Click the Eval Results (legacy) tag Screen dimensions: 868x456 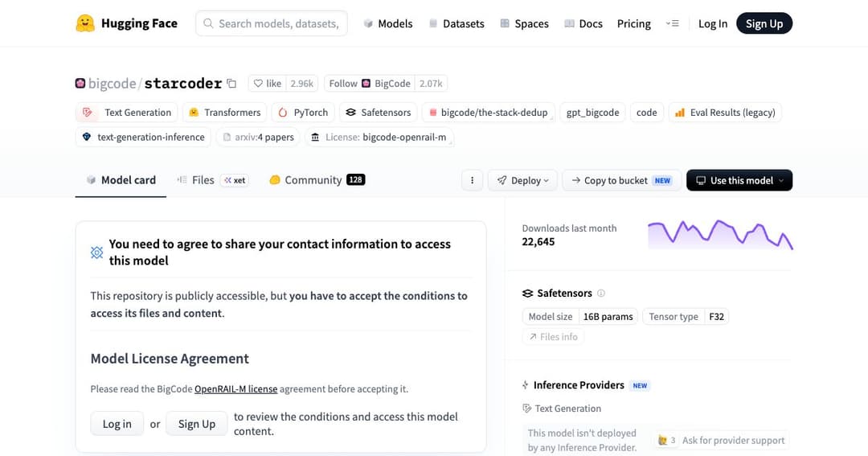[725, 113]
